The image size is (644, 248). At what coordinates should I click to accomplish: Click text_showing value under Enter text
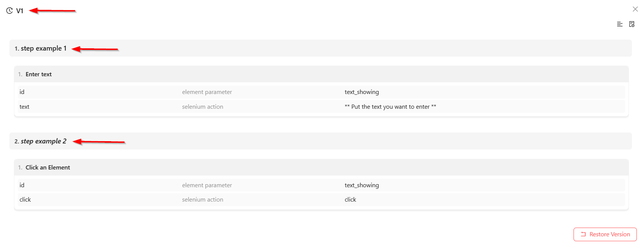pyautogui.click(x=362, y=92)
